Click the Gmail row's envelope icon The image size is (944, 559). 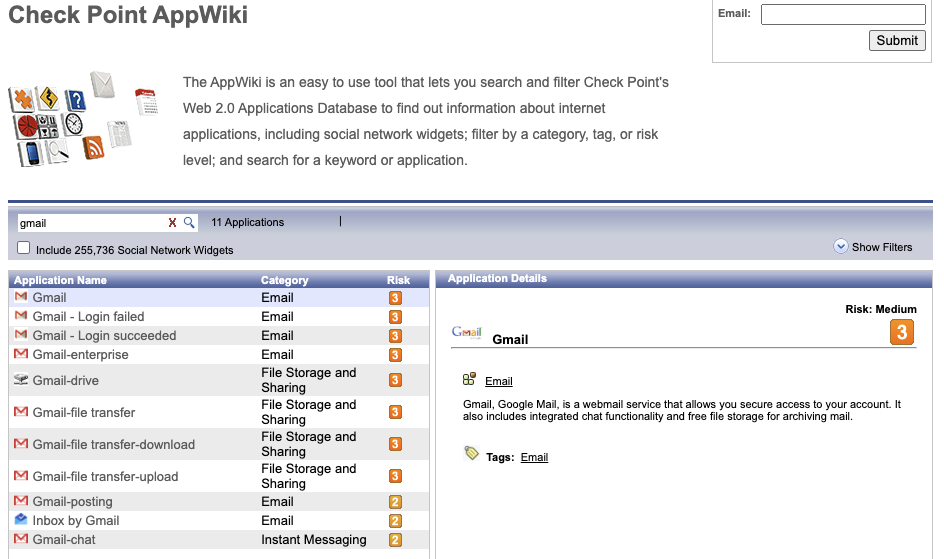pyautogui.click(x=21, y=297)
